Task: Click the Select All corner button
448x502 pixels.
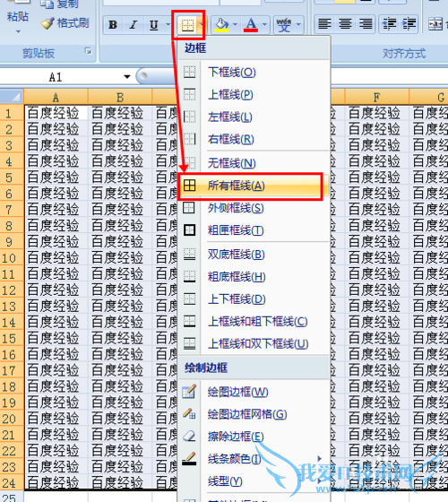Action: (12, 97)
